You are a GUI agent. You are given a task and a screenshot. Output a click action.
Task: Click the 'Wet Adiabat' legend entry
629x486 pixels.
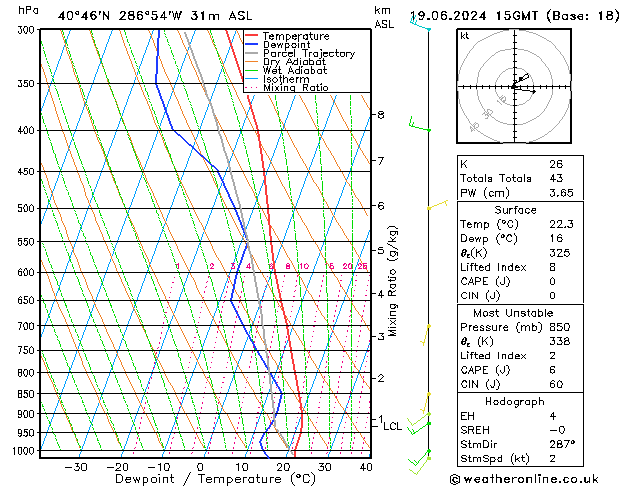(x=295, y=71)
